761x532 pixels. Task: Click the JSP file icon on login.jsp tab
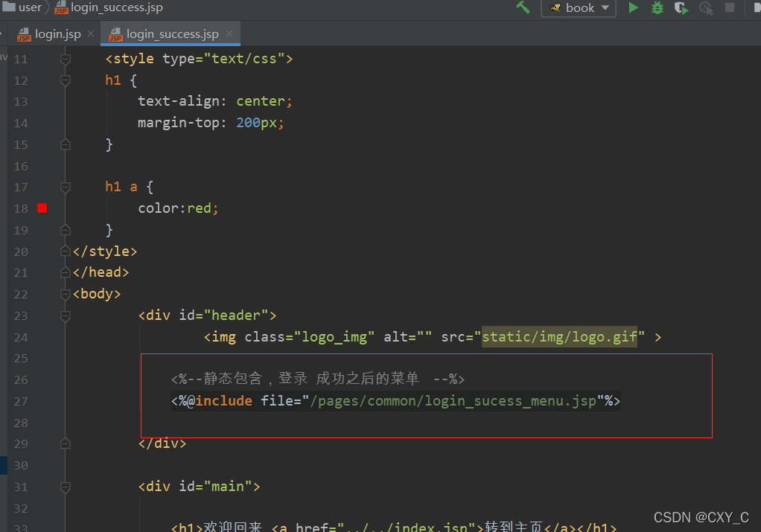pyautogui.click(x=24, y=34)
